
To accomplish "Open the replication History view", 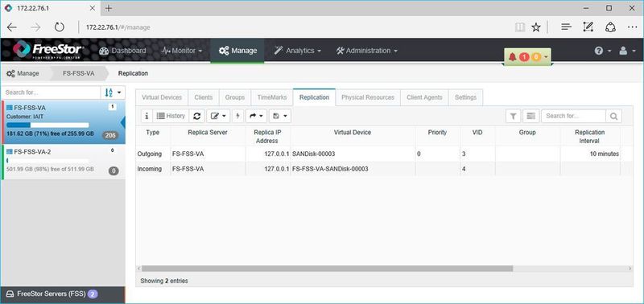I will (171, 116).
